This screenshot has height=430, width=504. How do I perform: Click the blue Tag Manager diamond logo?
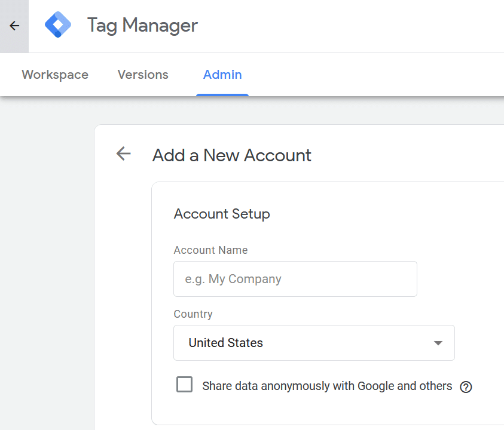(58, 24)
